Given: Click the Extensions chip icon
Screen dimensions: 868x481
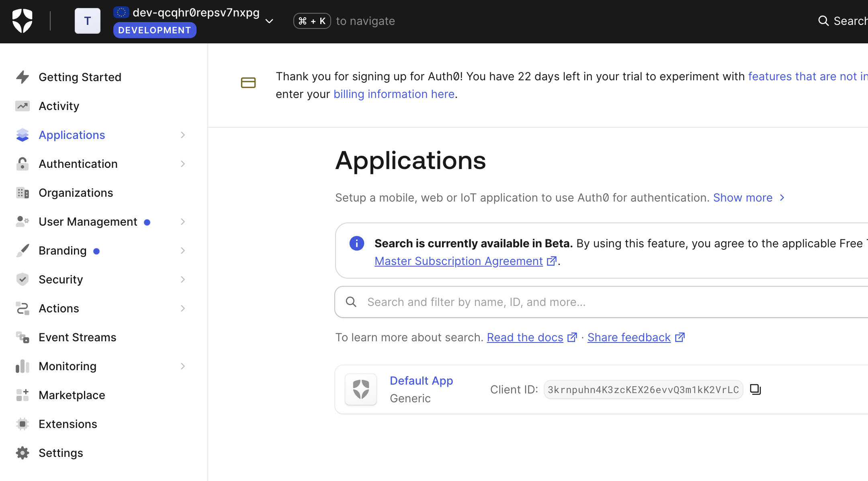Looking at the screenshot, I should coord(23,424).
